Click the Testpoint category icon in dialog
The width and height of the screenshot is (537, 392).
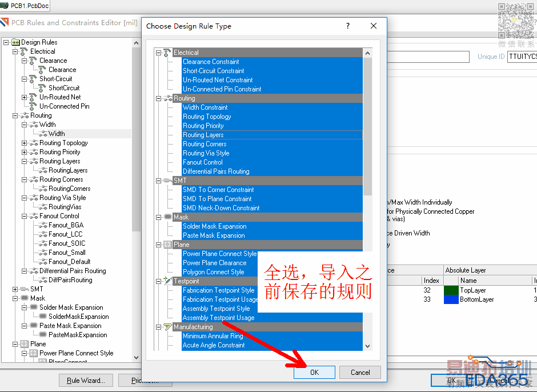(x=167, y=281)
